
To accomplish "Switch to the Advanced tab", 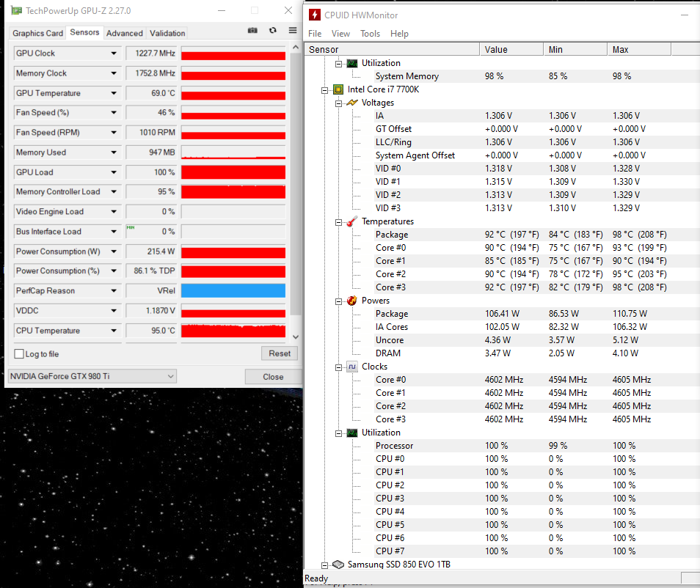I will (125, 34).
